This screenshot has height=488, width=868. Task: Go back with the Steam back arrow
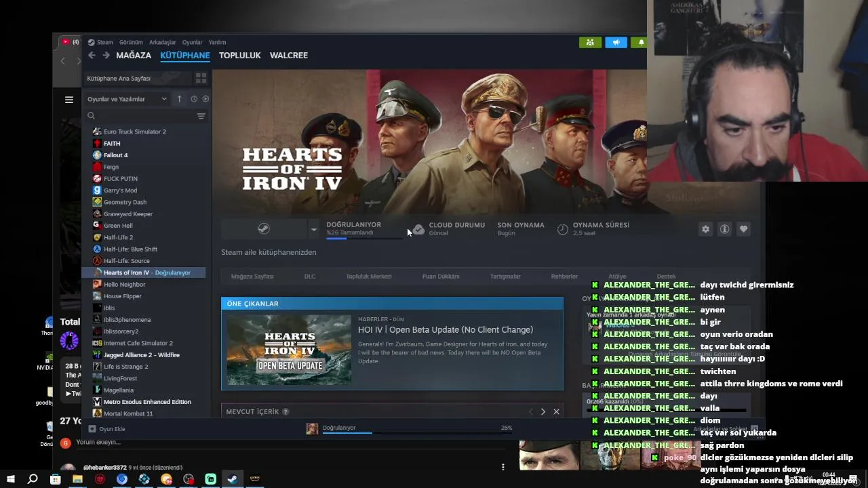pyautogui.click(x=92, y=56)
